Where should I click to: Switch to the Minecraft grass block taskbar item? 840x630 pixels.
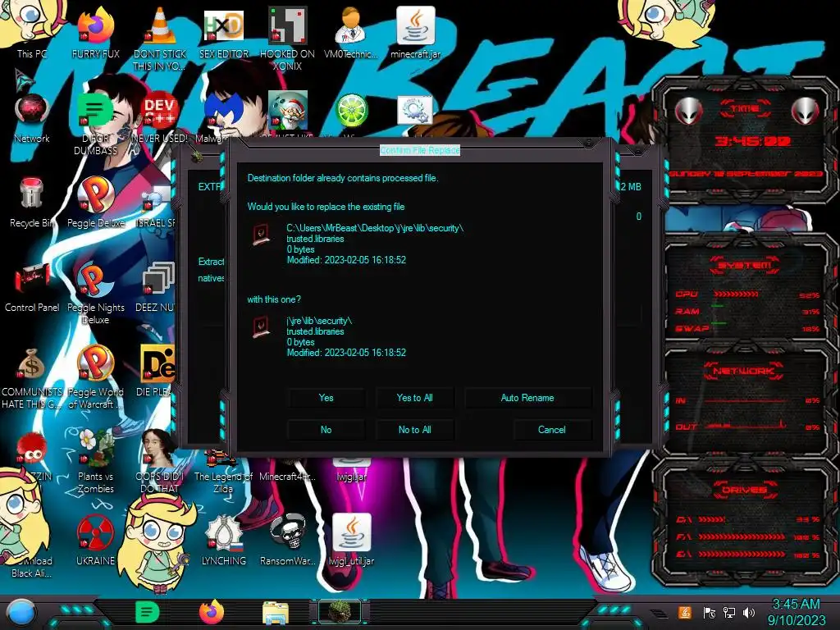(340, 612)
